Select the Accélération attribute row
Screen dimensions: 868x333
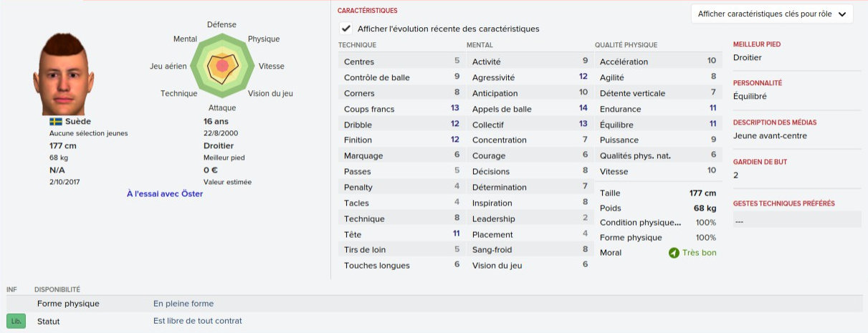pyautogui.click(x=657, y=62)
